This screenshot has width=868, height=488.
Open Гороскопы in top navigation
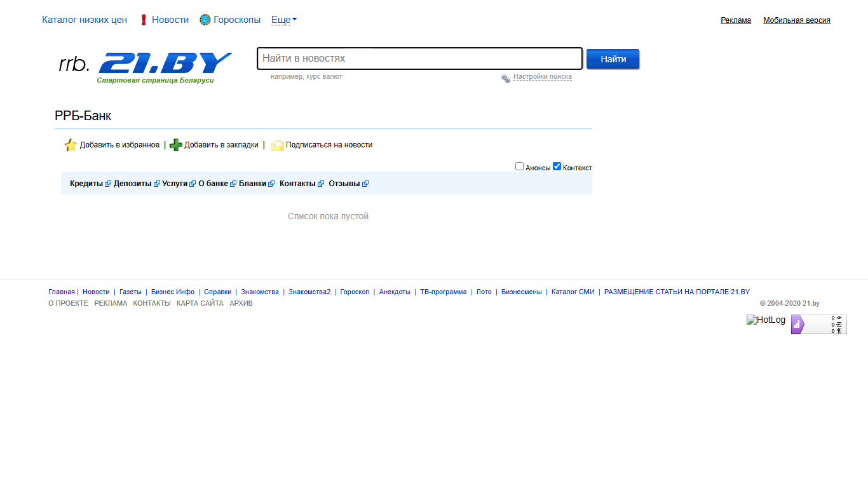(x=237, y=20)
